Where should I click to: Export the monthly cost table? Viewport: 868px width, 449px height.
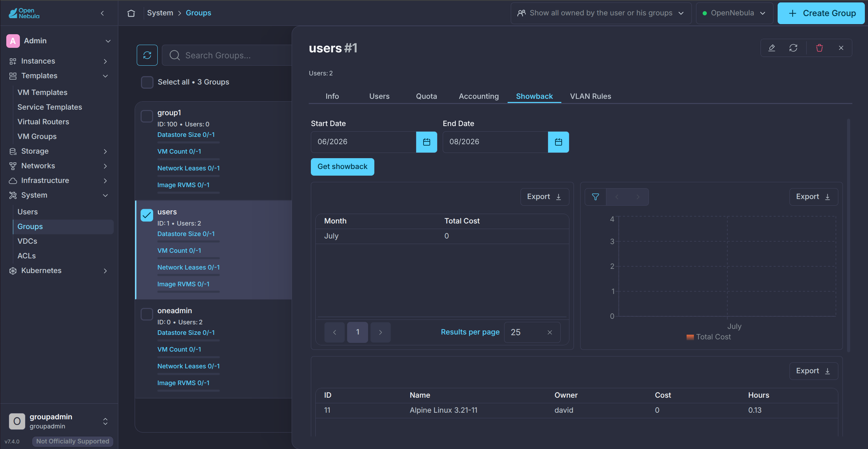(x=545, y=197)
